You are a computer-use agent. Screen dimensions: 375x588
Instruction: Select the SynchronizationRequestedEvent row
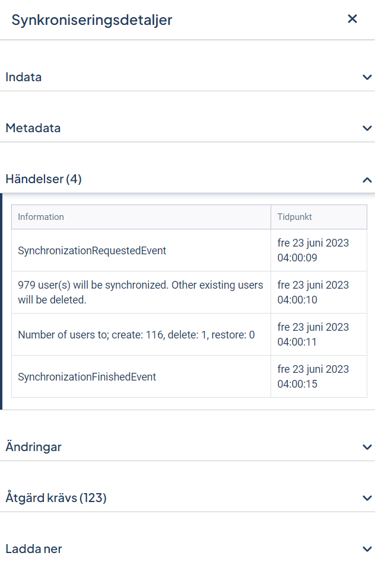189,250
